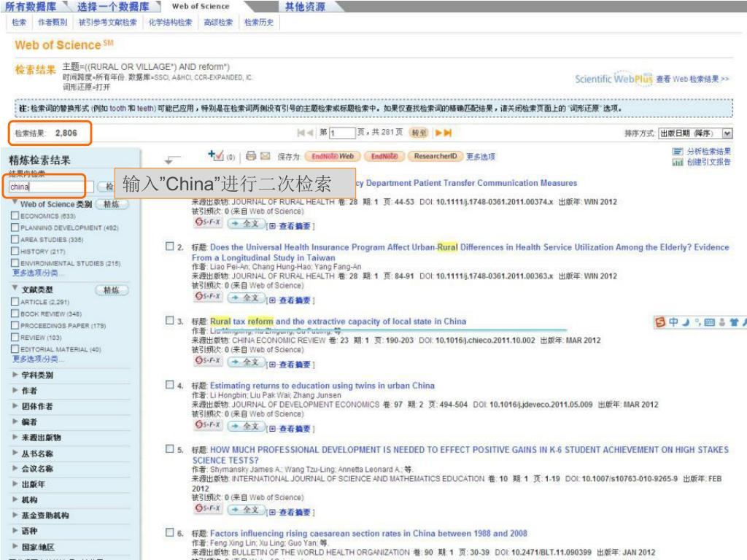The height and width of the screenshot is (560, 747).
Task: Click the S-F-X link for record 3
Action: 208,361
